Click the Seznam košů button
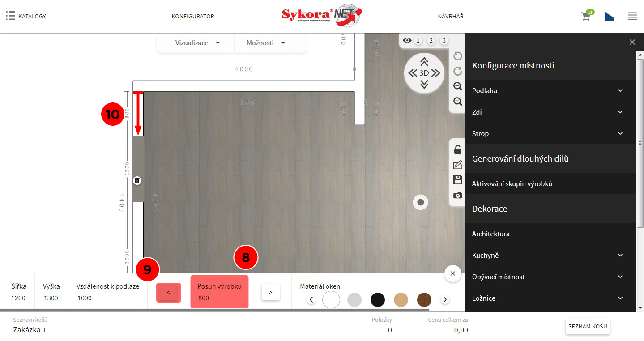This screenshot has width=644, height=341. pyautogui.click(x=588, y=327)
